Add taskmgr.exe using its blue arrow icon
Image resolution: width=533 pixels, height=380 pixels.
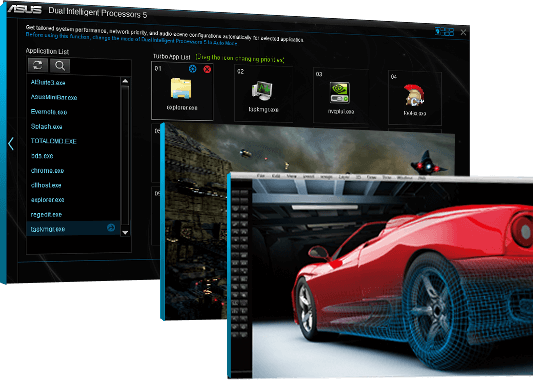(111, 228)
